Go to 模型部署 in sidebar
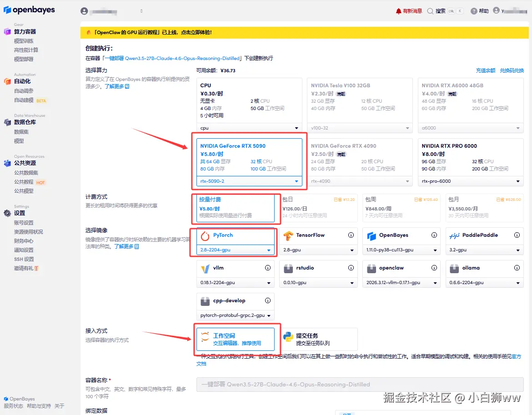 click(24, 59)
